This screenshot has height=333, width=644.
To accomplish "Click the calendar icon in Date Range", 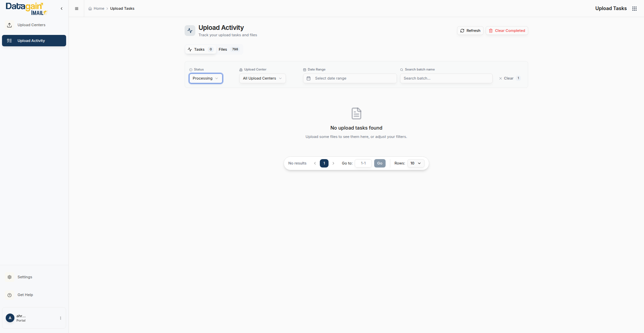I will click(x=308, y=78).
